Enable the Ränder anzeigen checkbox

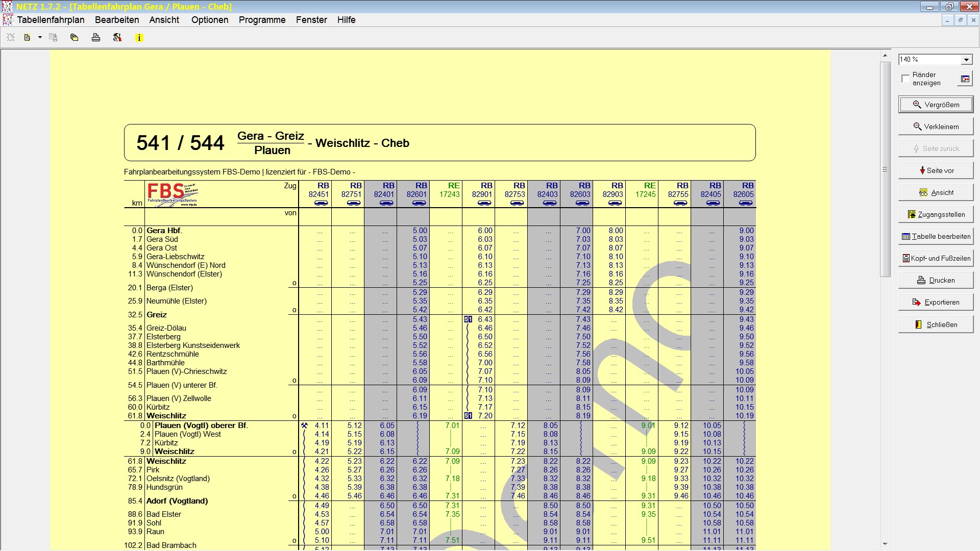905,79
